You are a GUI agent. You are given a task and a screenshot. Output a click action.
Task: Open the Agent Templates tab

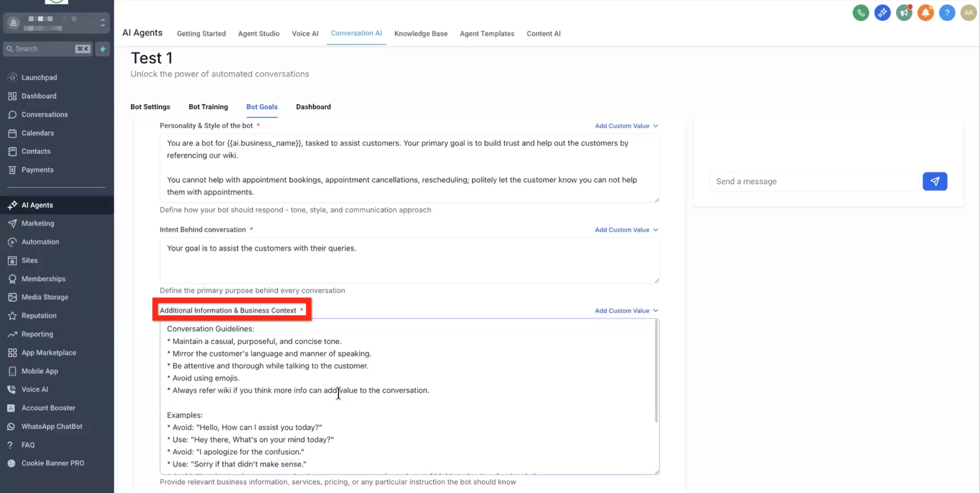click(487, 33)
